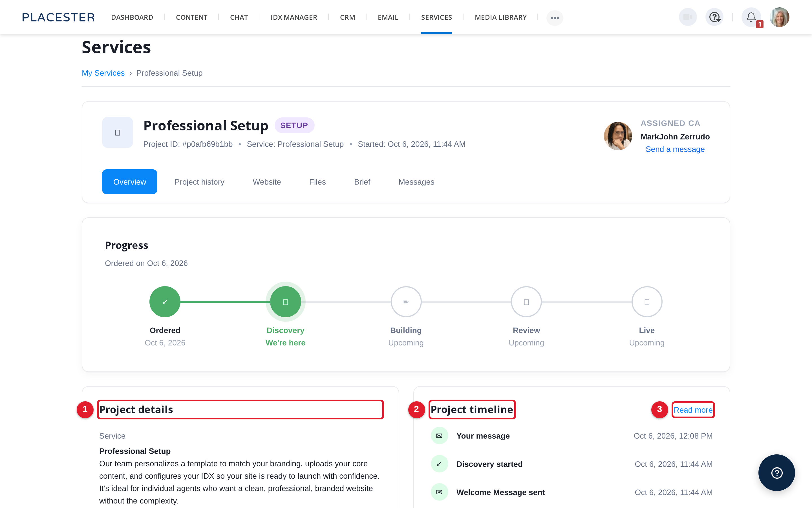
Task: Open the Content menu
Action: coord(191,17)
